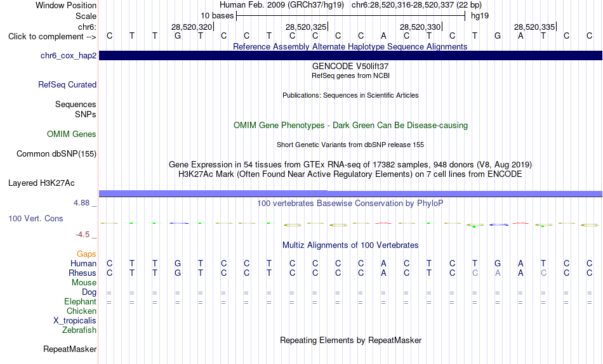The width and height of the screenshot is (603, 364).
Task: Click the hg19 label beside scale bar
Action: (480, 16)
